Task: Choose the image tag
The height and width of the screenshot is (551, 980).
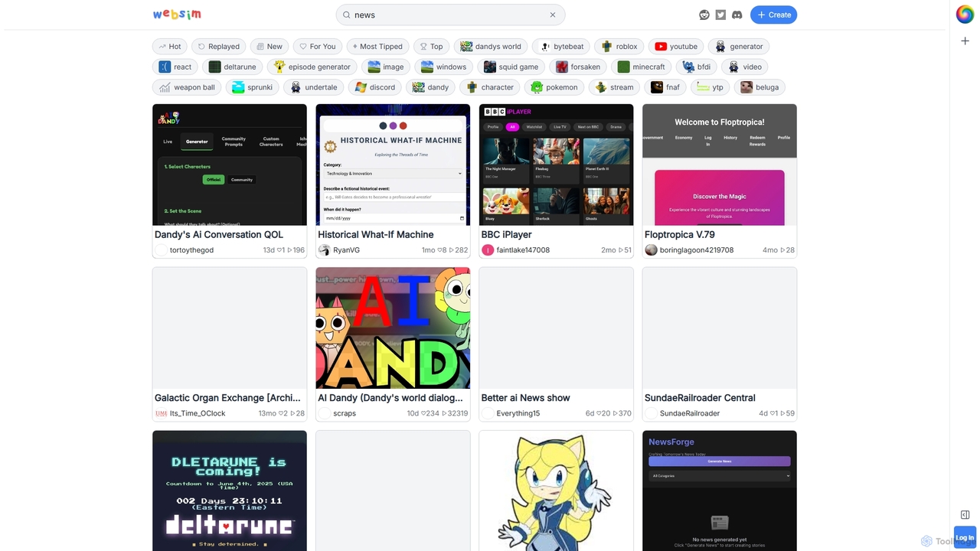Action: click(x=386, y=67)
